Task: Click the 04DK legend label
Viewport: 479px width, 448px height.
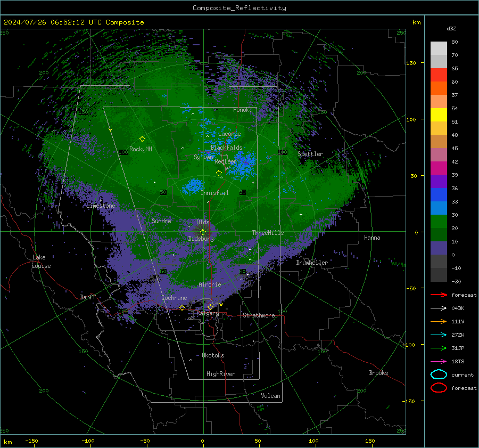Action: (458, 308)
